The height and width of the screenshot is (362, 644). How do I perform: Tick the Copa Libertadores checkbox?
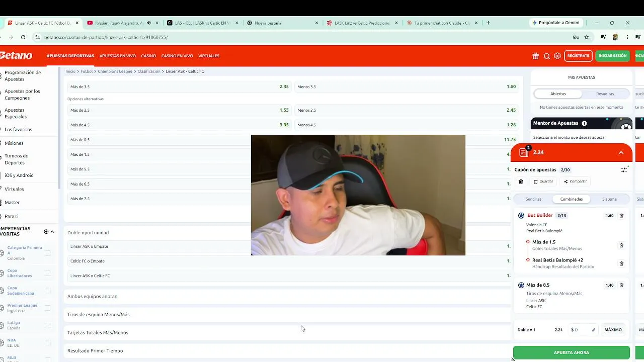pos(47,273)
